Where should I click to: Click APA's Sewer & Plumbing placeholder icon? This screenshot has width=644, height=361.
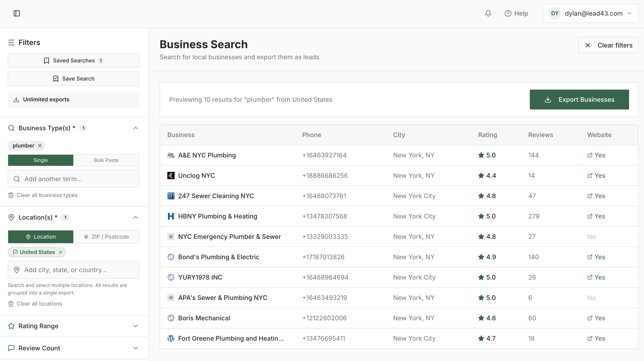click(x=171, y=298)
